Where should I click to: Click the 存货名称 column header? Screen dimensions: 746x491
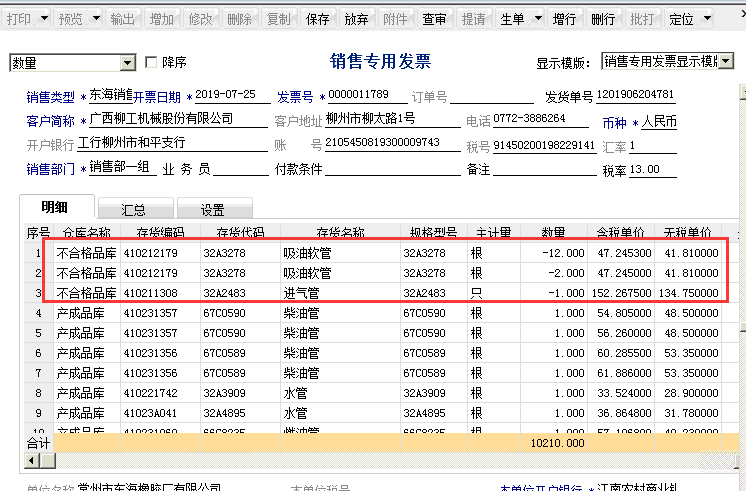click(x=341, y=232)
